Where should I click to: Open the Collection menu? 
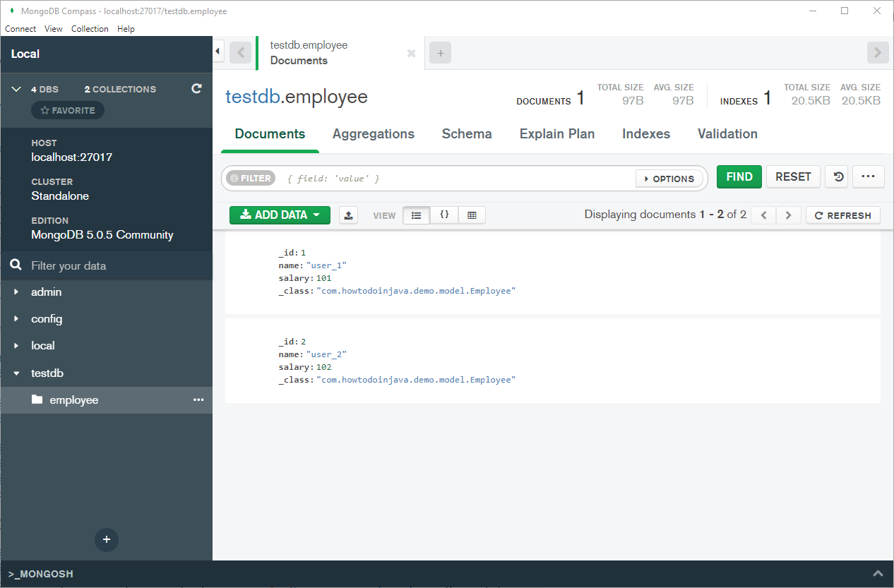tap(90, 29)
